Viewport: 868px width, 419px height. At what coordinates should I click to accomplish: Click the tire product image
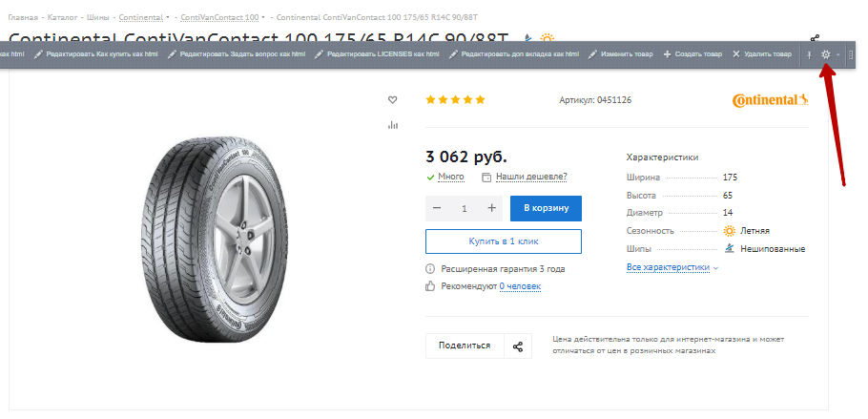(x=220, y=240)
